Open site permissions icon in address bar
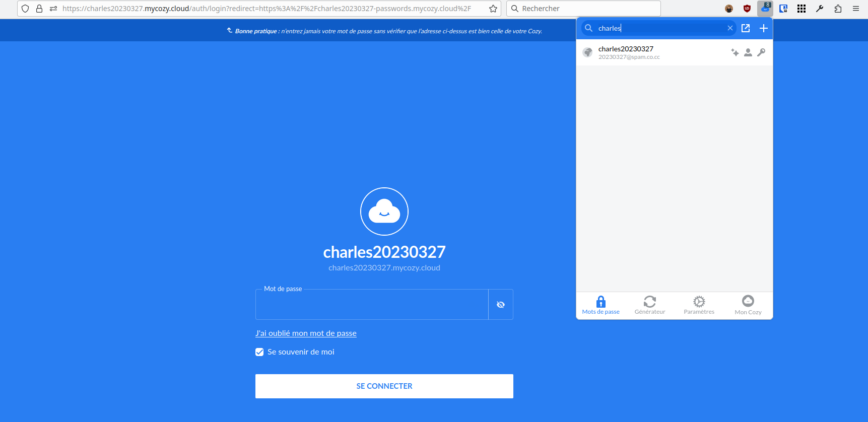 (53, 9)
